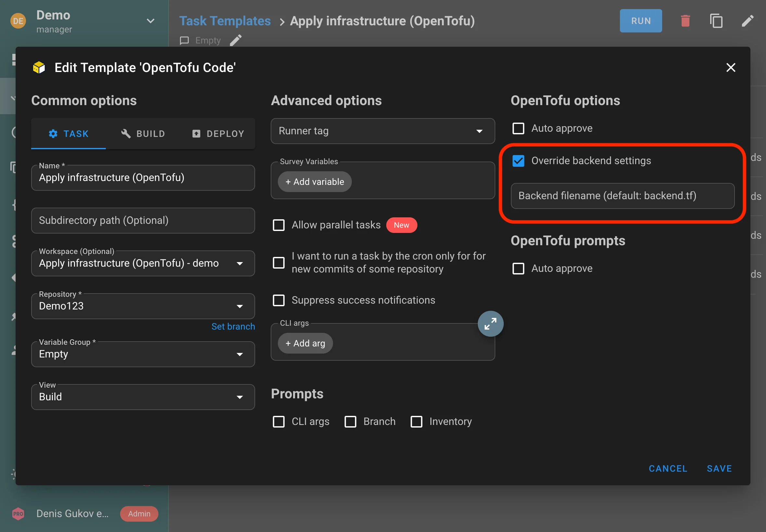Uncheck Override backend settings checkbox
The width and height of the screenshot is (766, 532).
point(518,161)
